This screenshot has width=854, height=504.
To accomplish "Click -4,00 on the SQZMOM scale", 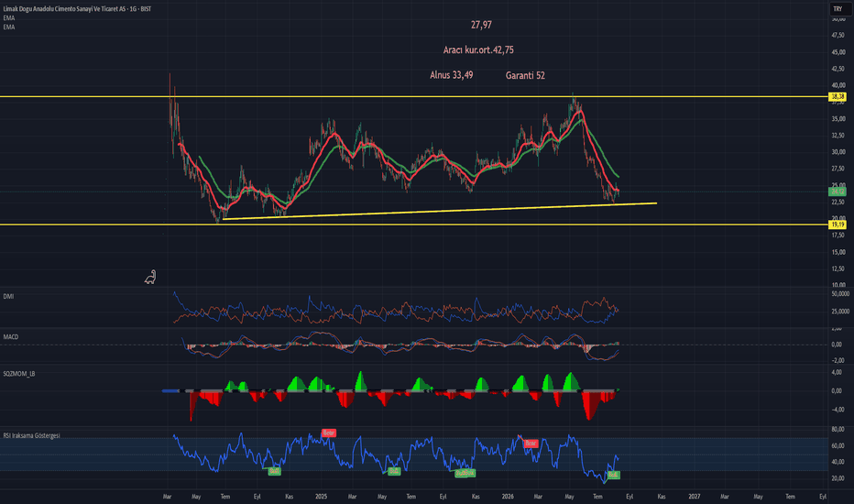I will [x=838, y=410].
